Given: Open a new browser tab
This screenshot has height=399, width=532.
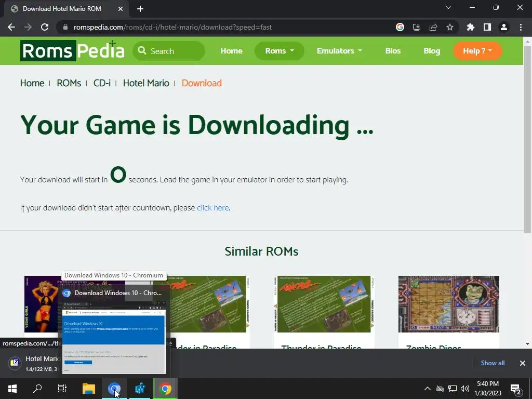Looking at the screenshot, I should coord(140,9).
